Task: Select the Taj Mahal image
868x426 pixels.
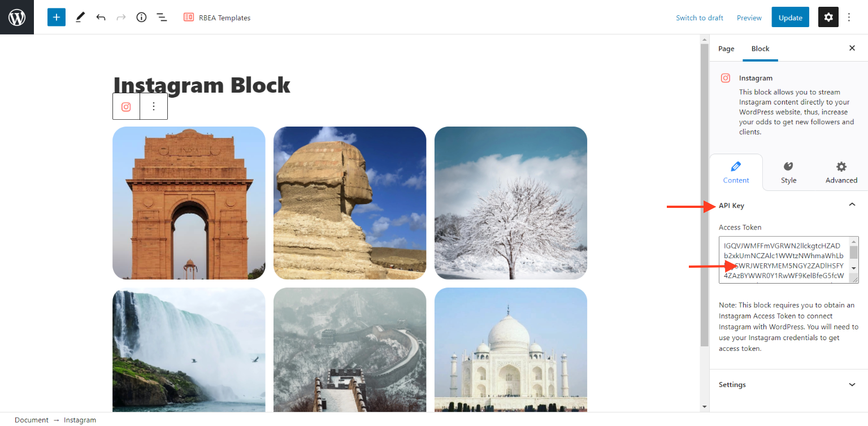Action: [x=511, y=350]
